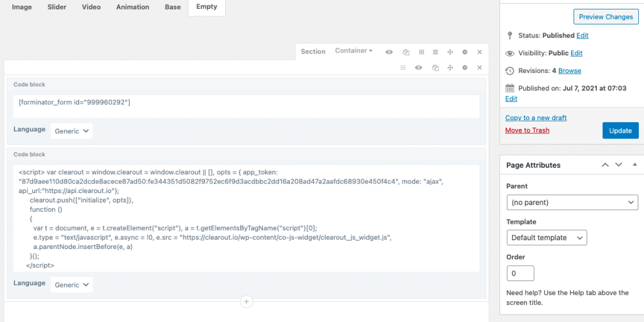Screen dimensions: 644x322
Task: Click the second 'Code block' heading above script
Action: pyautogui.click(x=29, y=154)
